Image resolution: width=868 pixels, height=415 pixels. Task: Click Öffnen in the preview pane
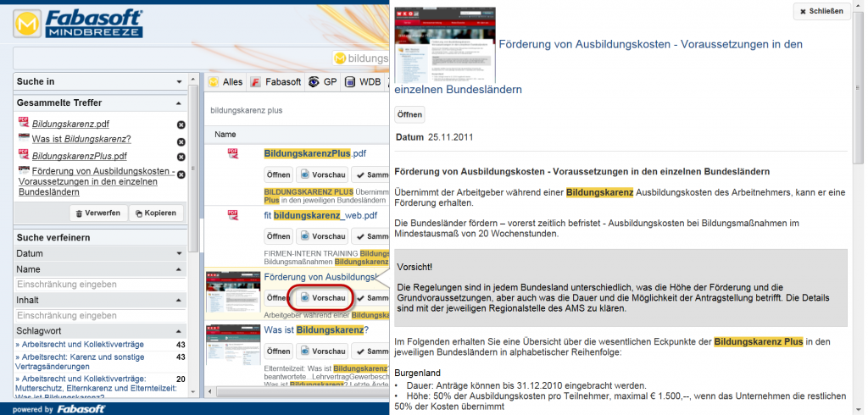(x=409, y=114)
